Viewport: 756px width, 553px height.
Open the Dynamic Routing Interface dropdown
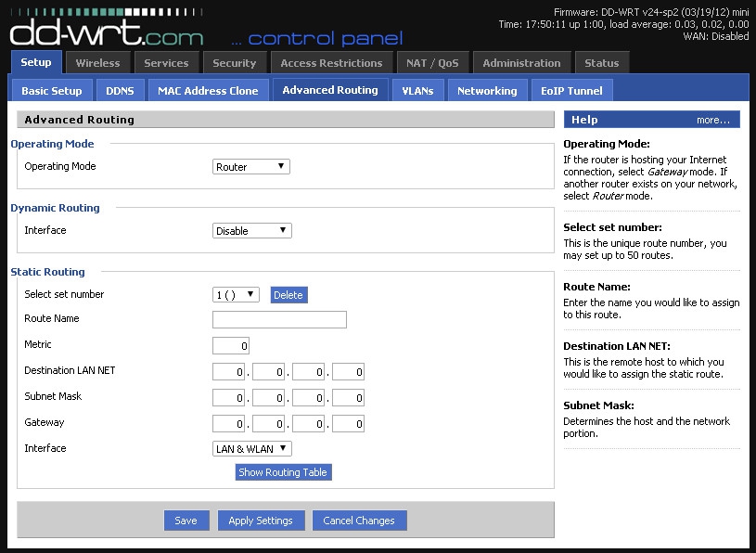coord(251,231)
